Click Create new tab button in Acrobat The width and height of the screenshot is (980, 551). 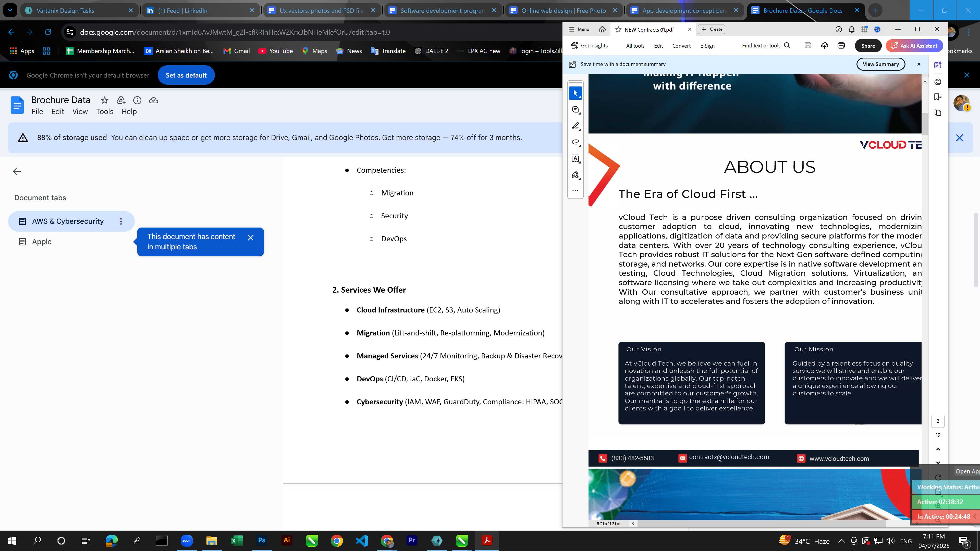pos(712,29)
